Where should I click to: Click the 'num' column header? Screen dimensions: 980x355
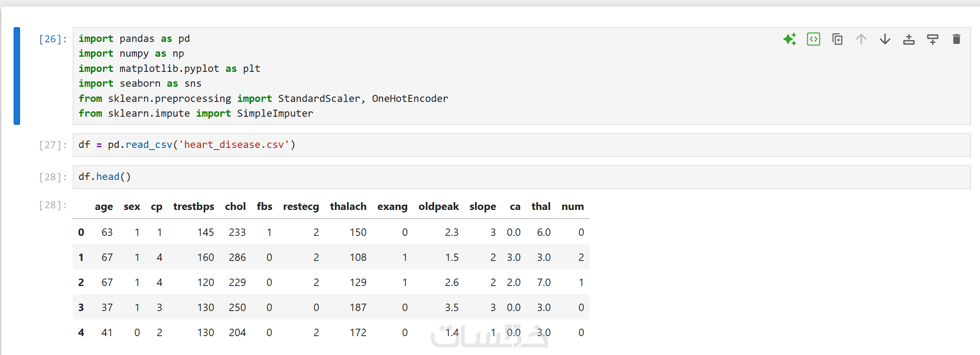(572, 207)
